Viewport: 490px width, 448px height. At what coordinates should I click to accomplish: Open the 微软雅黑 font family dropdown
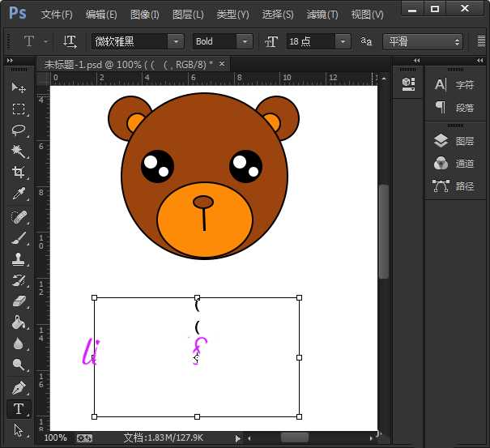176,41
